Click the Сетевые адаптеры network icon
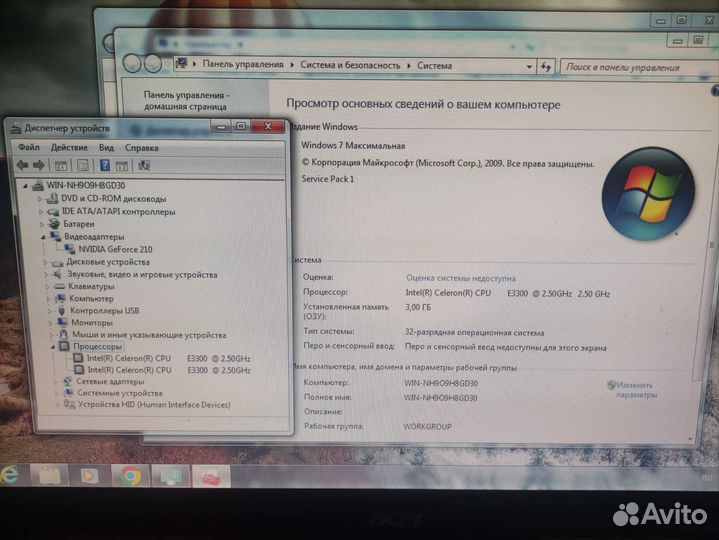This screenshot has height=540, width=719. pos(67,381)
